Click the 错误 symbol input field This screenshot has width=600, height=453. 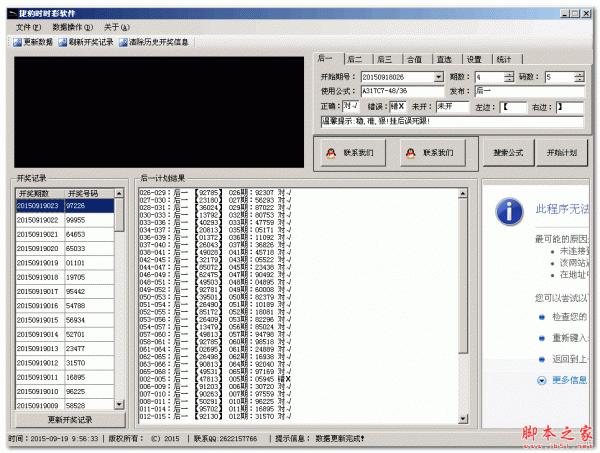398,107
